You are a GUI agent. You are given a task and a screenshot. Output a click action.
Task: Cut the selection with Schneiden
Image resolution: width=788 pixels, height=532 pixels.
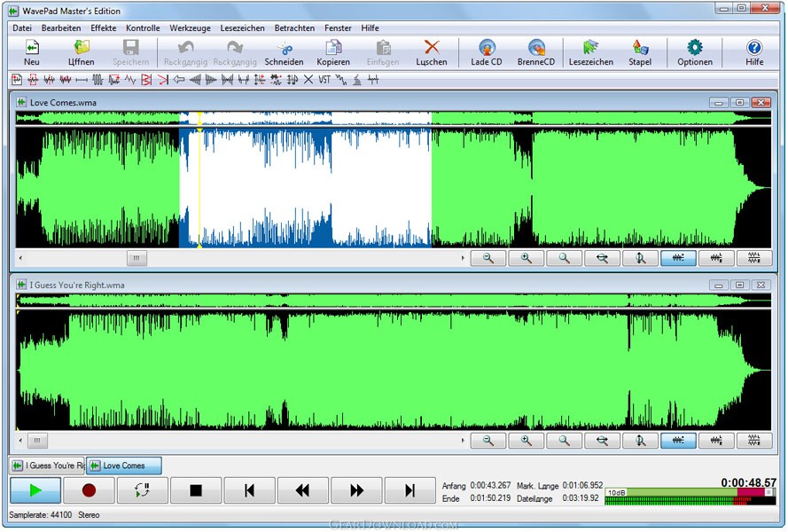[284, 52]
